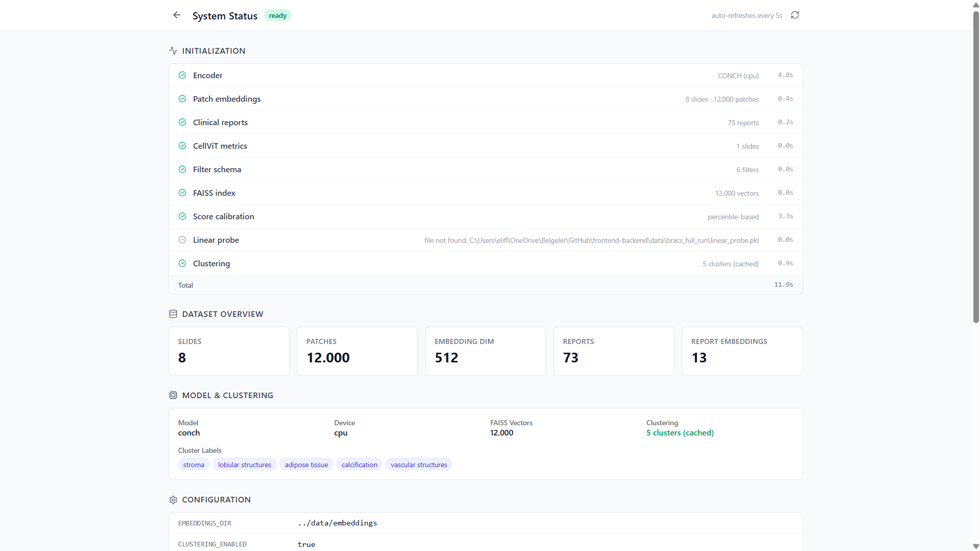
Task: Click the '6 filters' detail text
Action: click(748, 170)
